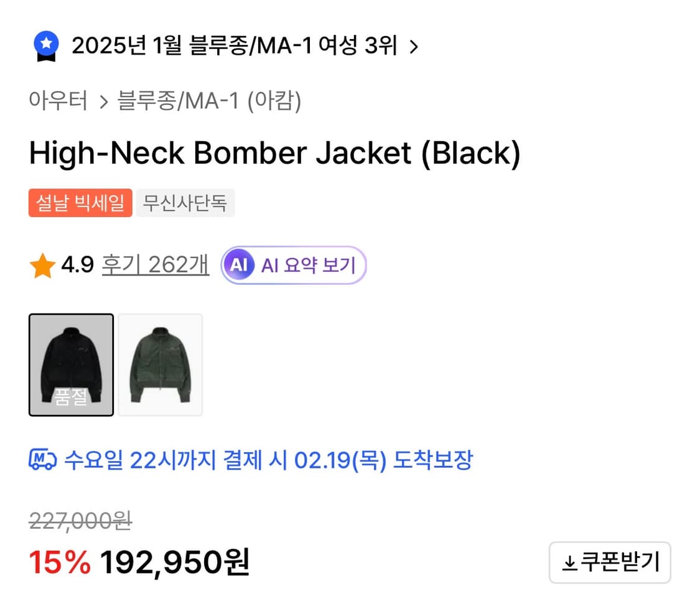
Task: Click the 쿠폰받기 coupon button
Action: pyautogui.click(x=610, y=562)
